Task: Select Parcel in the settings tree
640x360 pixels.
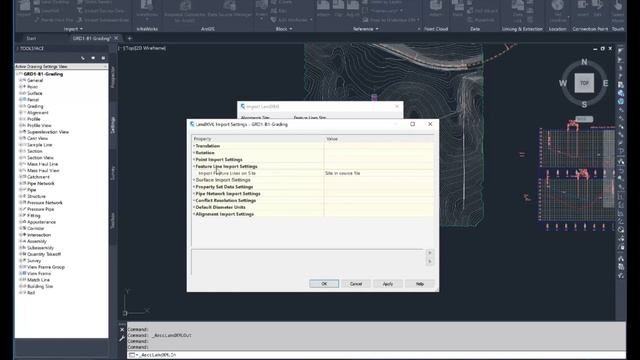Action: [x=33, y=100]
